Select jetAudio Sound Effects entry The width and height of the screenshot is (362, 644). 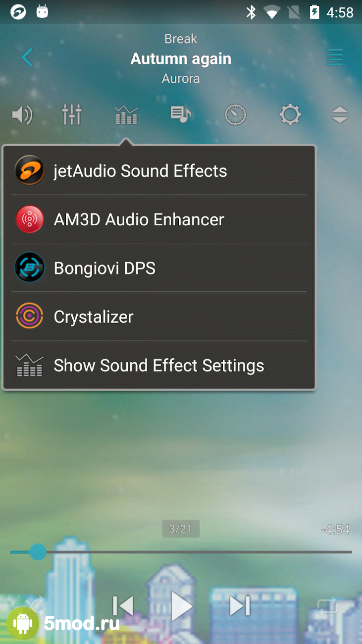tap(159, 171)
